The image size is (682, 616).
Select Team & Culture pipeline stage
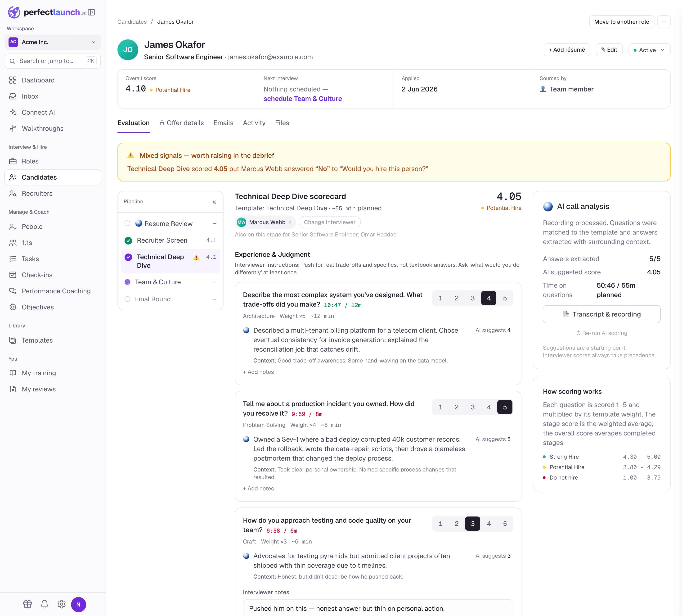pyautogui.click(x=170, y=282)
